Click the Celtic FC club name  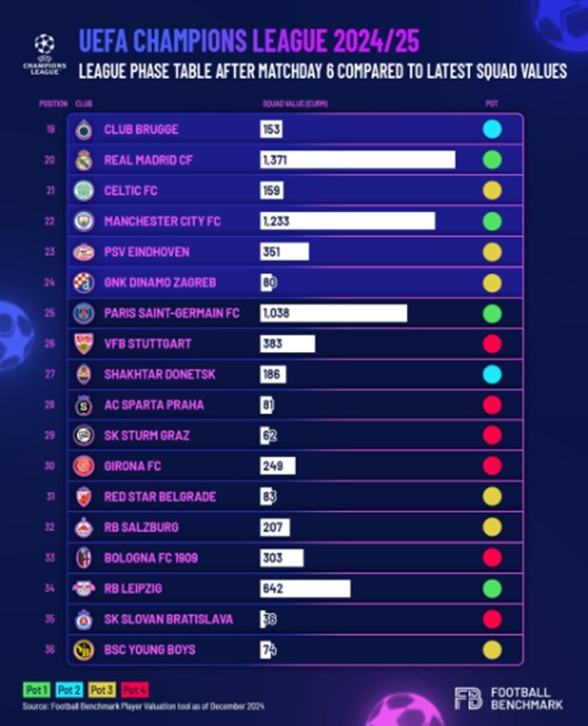coord(131,191)
